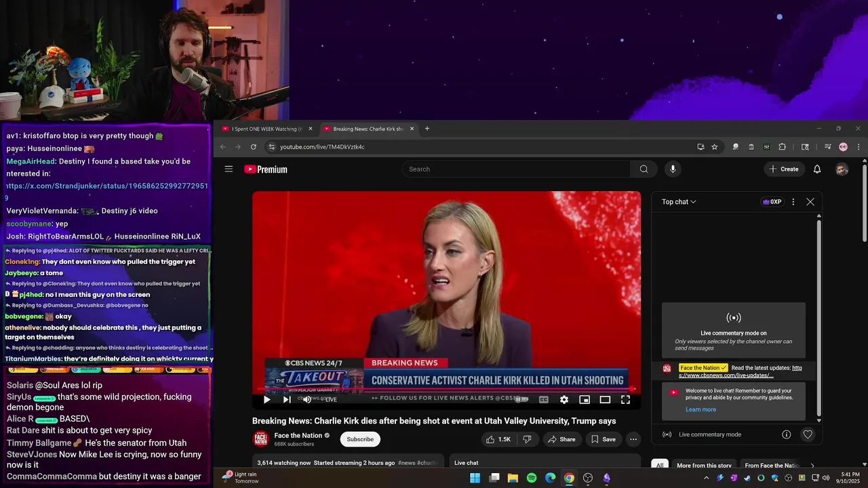Open Spotify from the taskbar

point(532,478)
